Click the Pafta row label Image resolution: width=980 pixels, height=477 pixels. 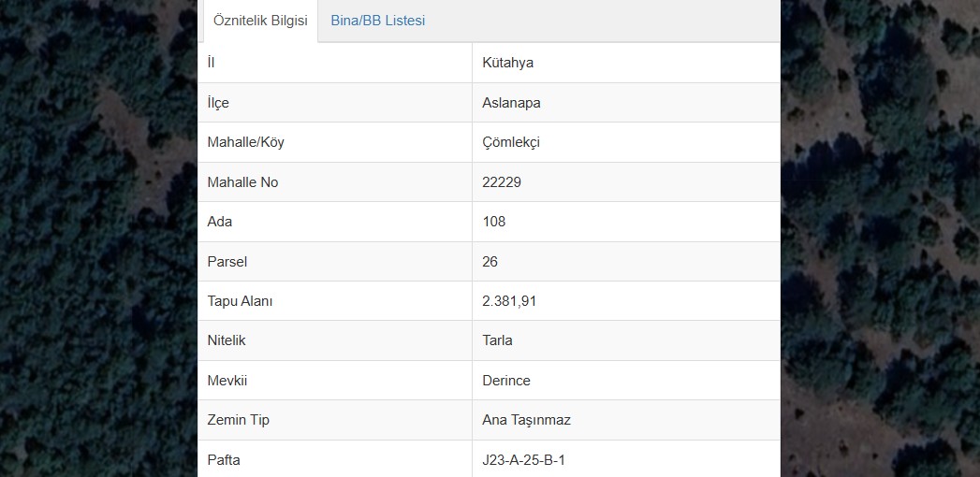coord(224,460)
